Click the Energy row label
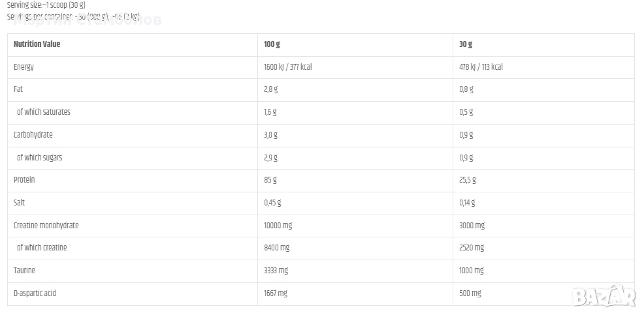The height and width of the screenshot is (315, 644). click(24, 67)
